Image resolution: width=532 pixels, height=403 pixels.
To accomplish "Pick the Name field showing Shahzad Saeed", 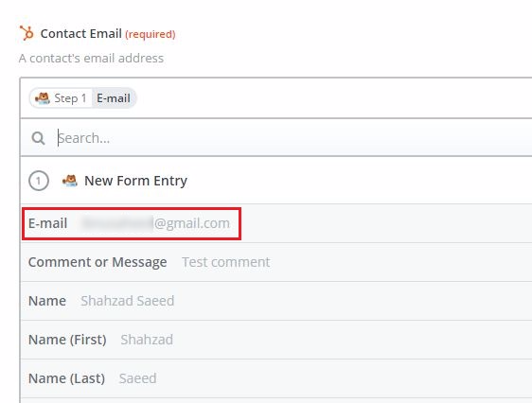I will coord(276,301).
